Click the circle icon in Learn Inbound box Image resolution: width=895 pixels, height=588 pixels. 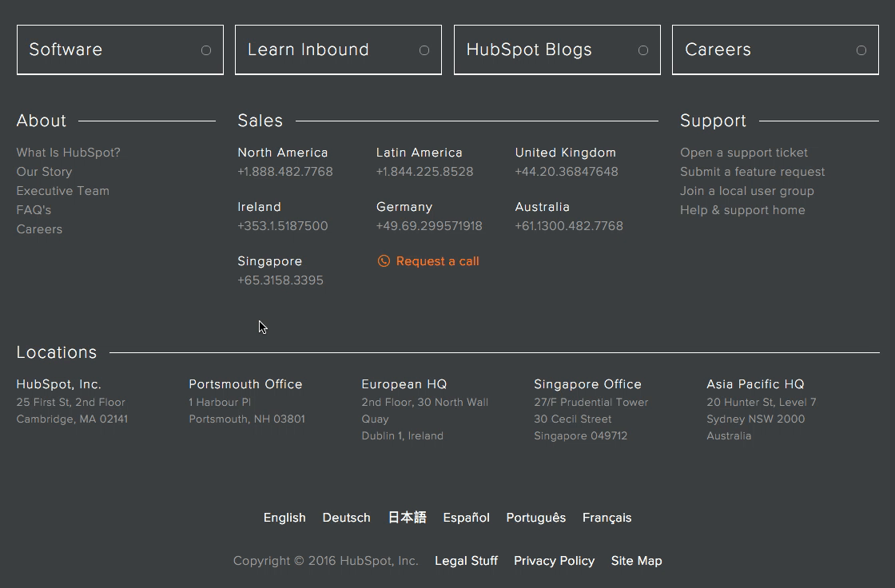pyautogui.click(x=424, y=50)
